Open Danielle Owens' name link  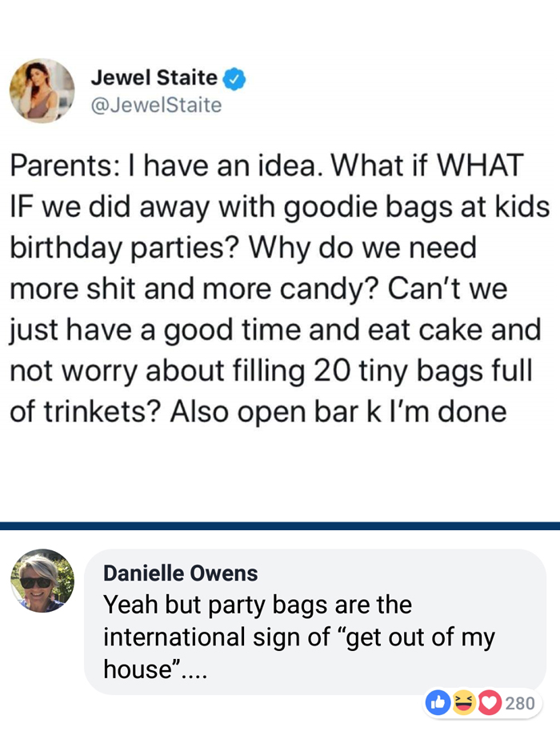(181, 573)
